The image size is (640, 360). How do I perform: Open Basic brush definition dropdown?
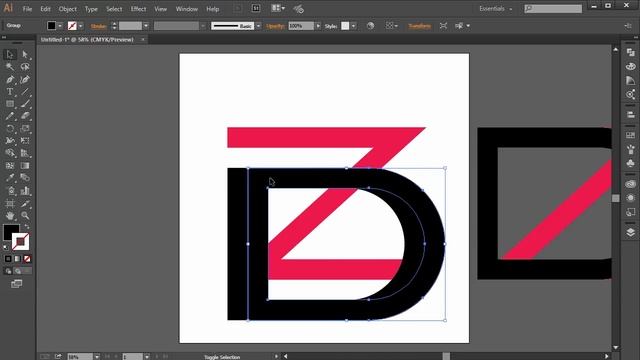pyautogui.click(x=258, y=26)
